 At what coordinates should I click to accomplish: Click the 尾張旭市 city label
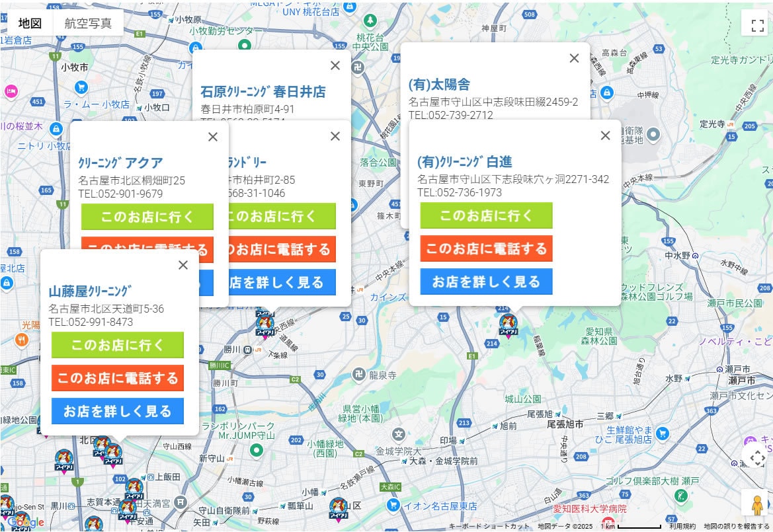565,424
